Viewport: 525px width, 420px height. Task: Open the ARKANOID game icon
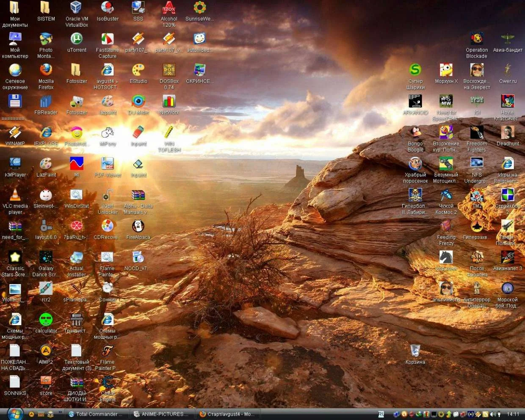point(415,105)
